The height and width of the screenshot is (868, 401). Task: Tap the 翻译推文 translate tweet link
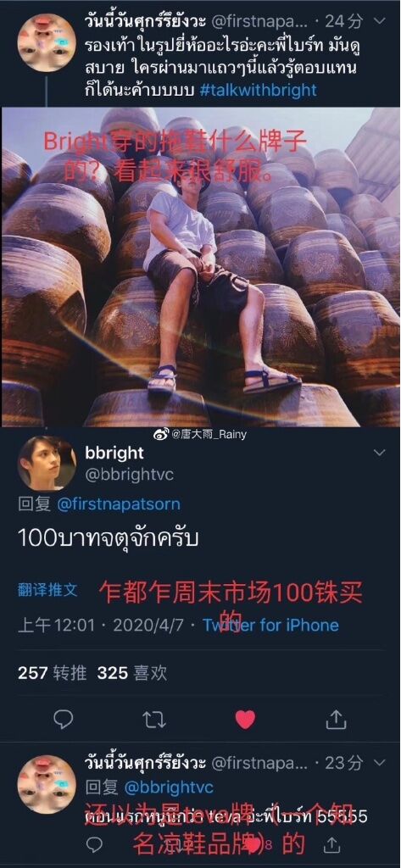[47, 590]
